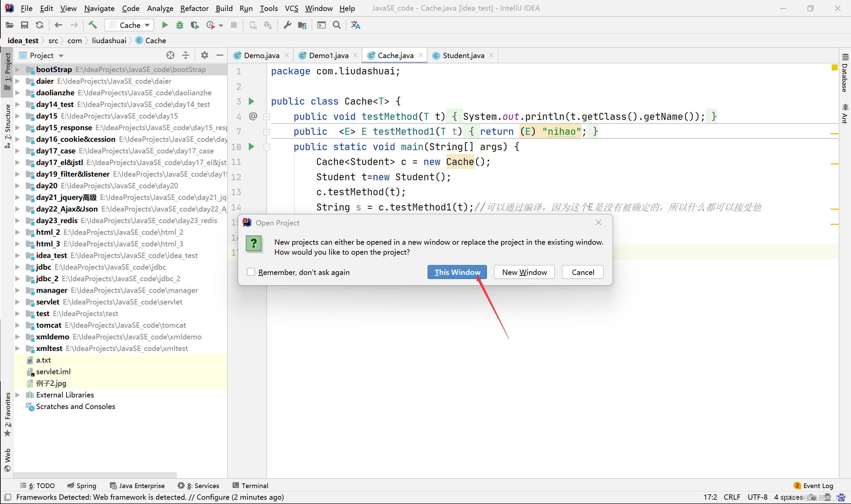Open the Refactor menu
The image size is (851, 504).
[x=194, y=8]
